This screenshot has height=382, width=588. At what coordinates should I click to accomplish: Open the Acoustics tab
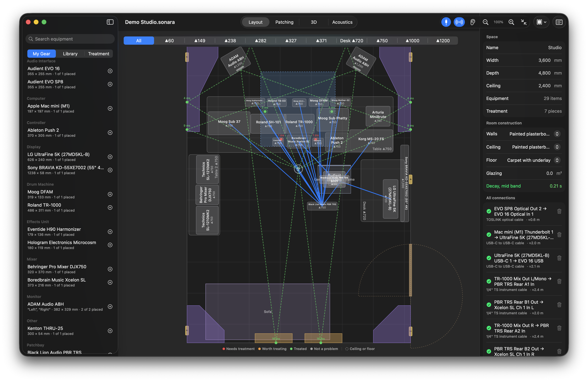coord(342,22)
